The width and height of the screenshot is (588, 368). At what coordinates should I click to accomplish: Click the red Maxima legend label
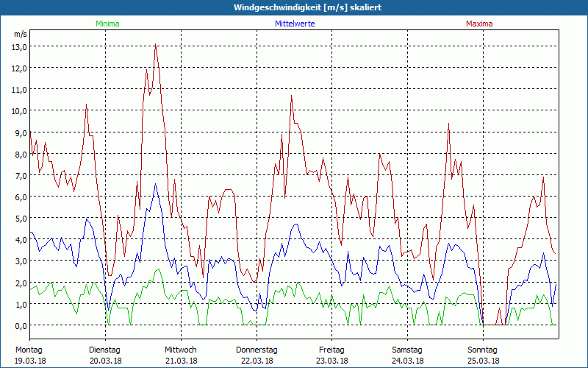point(479,24)
